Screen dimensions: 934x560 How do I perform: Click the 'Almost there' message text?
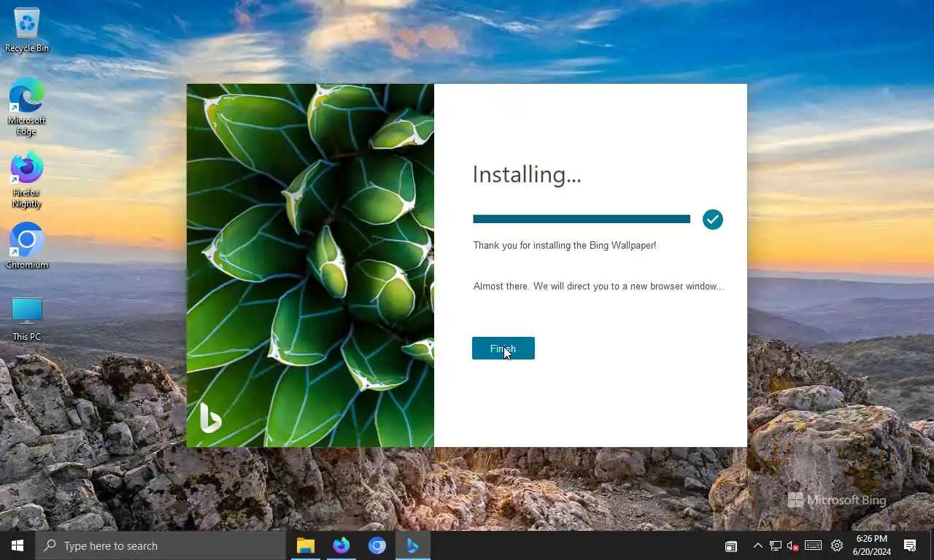tap(598, 286)
